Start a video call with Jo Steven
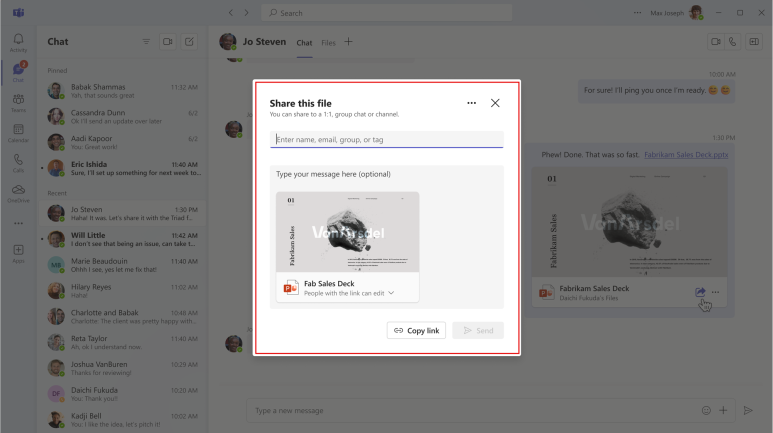This screenshot has height=433, width=773. point(715,42)
